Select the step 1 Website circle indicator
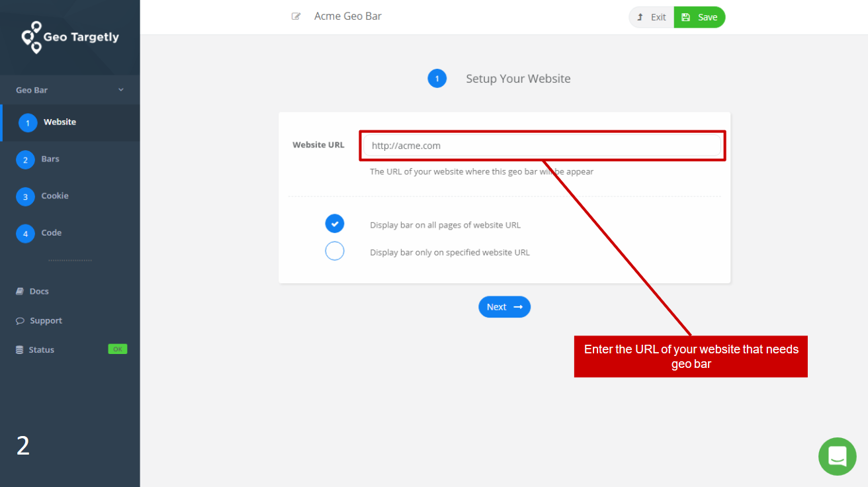This screenshot has height=487, width=868. point(28,122)
